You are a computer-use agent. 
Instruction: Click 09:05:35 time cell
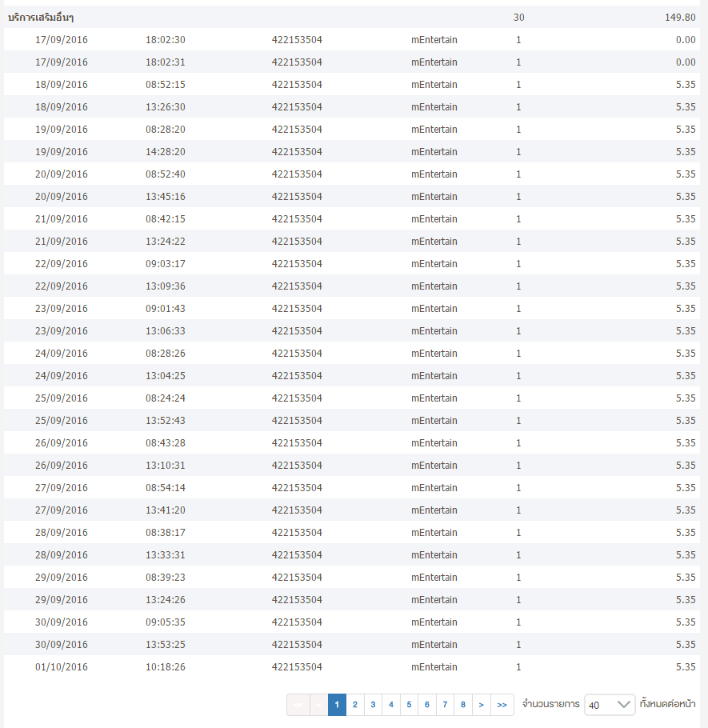(x=166, y=622)
